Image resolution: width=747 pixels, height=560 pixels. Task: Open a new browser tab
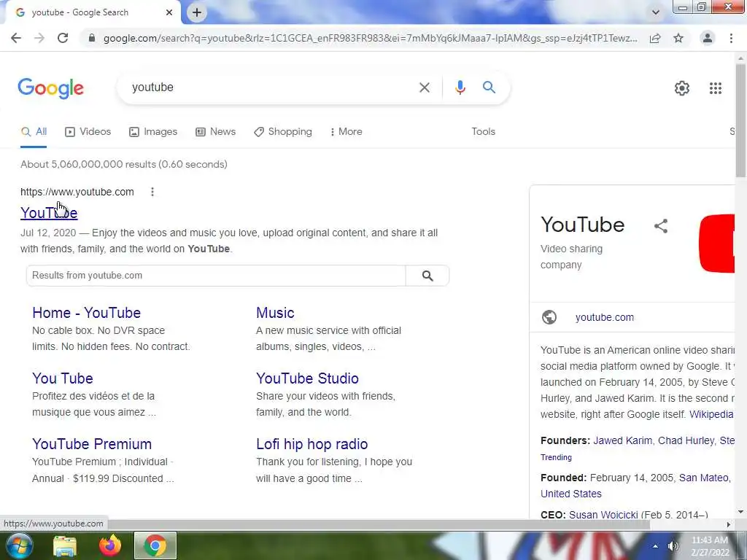(x=197, y=13)
